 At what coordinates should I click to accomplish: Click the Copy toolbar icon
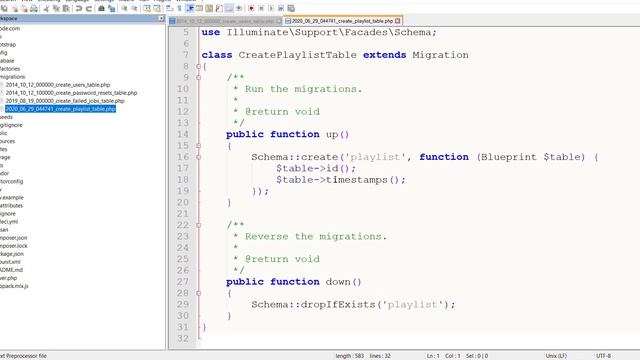point(56,8)
